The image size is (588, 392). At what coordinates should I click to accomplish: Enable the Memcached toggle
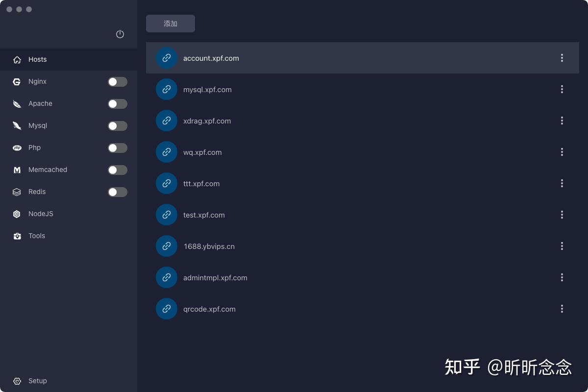[118, 170]
